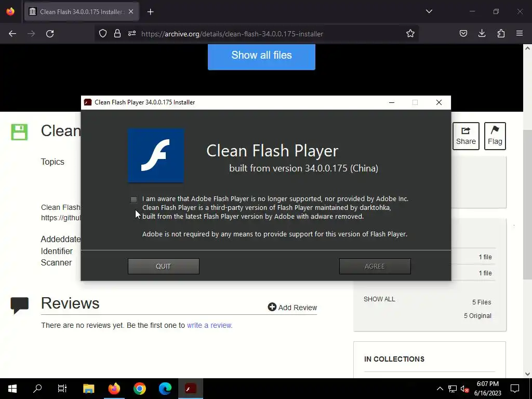Save page to Pocket
The image size is (532, 399).
463,33
